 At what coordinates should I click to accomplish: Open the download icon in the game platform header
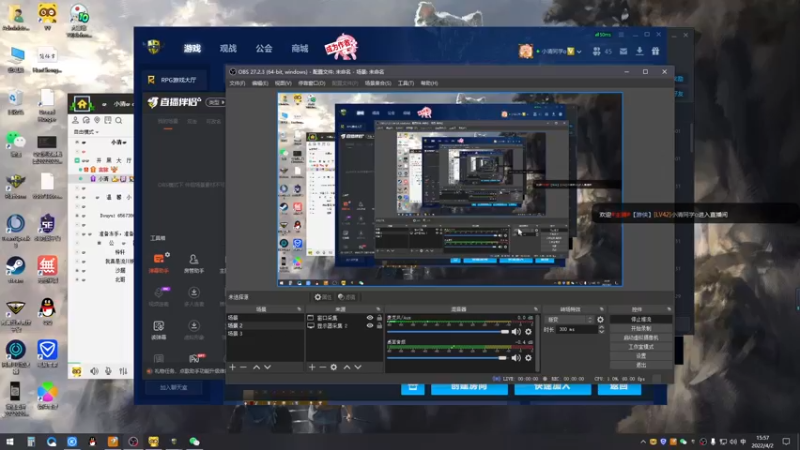point(639,51)
